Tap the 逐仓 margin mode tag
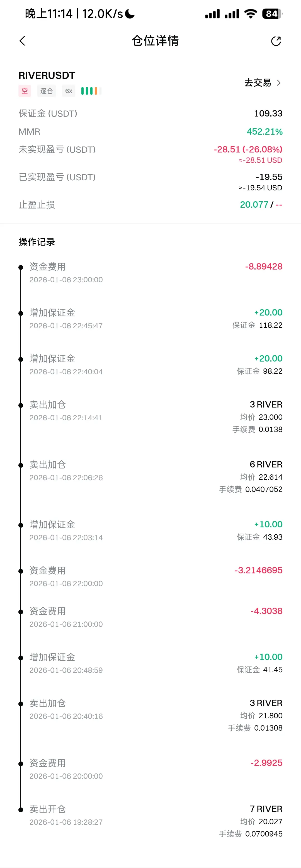301x868 pixels. (47, 91)
